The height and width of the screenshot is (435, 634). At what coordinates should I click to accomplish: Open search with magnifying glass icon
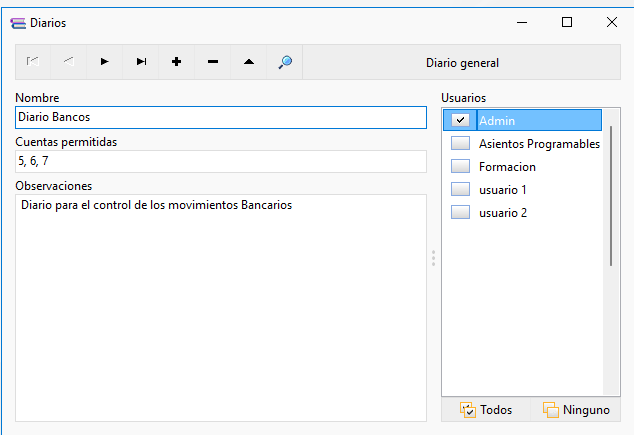(x=285, y=62)
